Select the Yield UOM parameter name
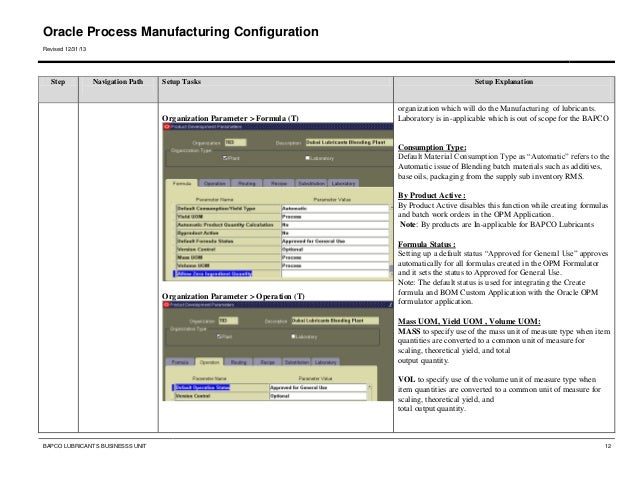Image resolution: width=638 pixels, height=493 pixels. (x=228, y=217)
